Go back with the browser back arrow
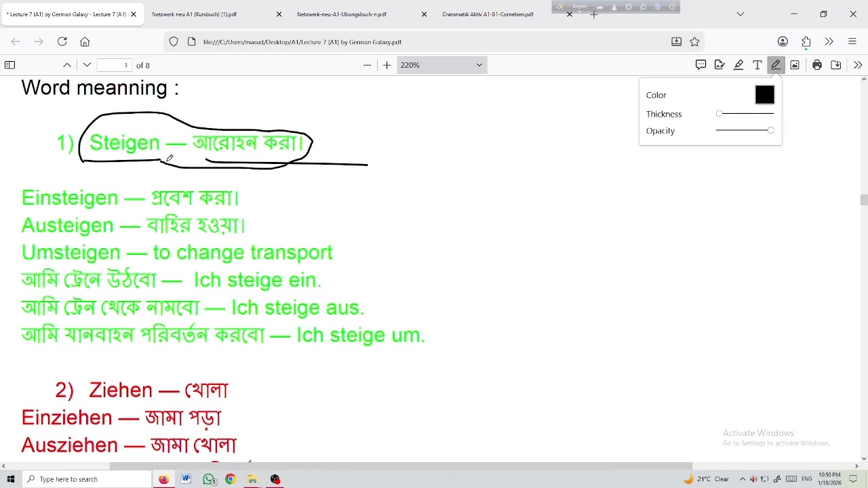 16,42
